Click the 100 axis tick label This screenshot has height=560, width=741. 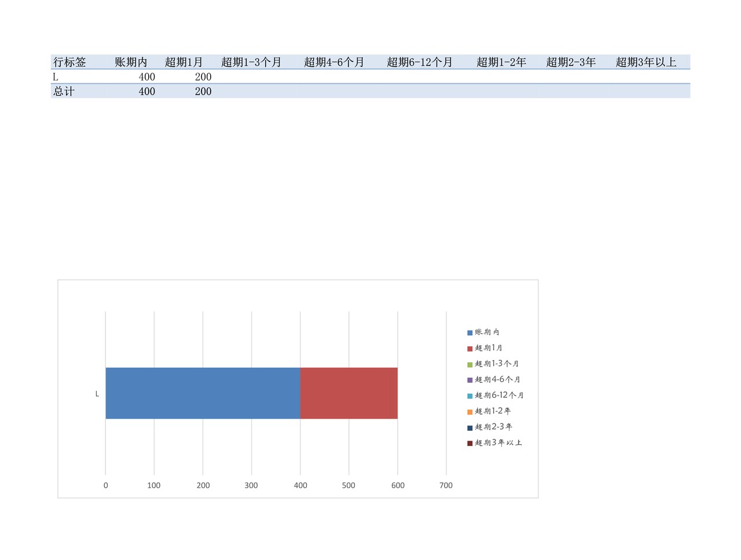point(154,485)
